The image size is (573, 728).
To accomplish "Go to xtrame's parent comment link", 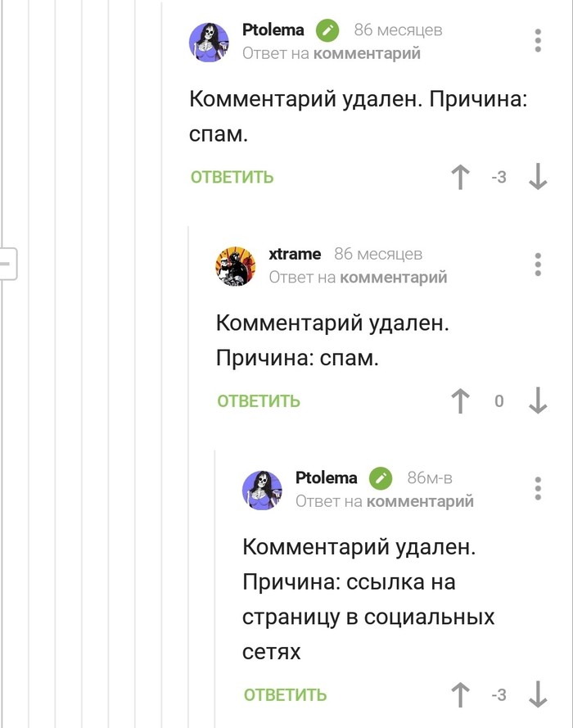I will 393,278.
